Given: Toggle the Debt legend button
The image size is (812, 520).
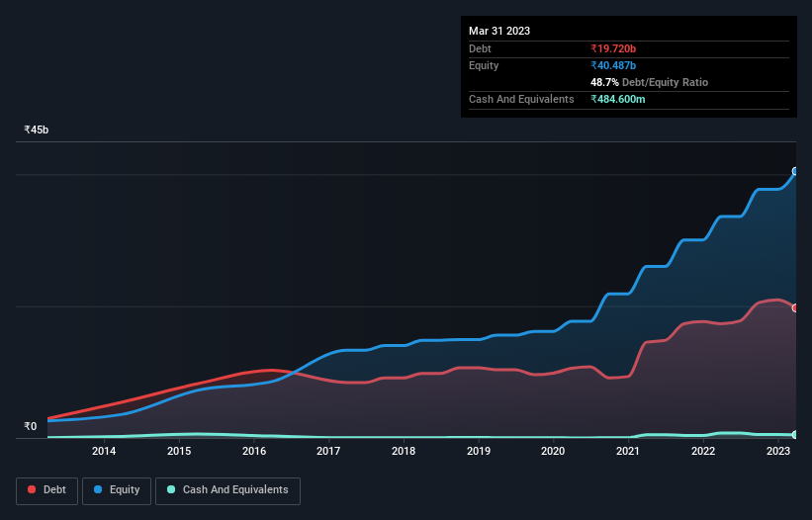Looking at the screenshot, I should [47, 490].
